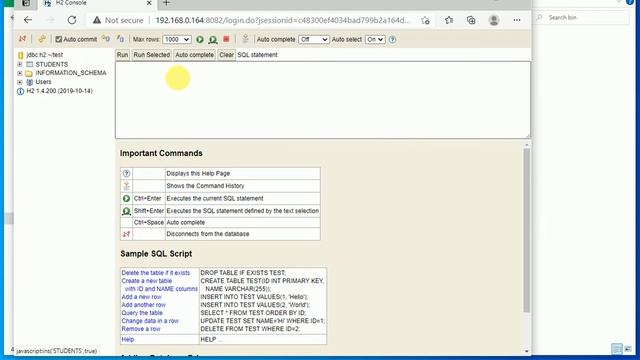Click the red Stop icon in toolbar
The image size is (640, 360).
click(x=226, y=39)
